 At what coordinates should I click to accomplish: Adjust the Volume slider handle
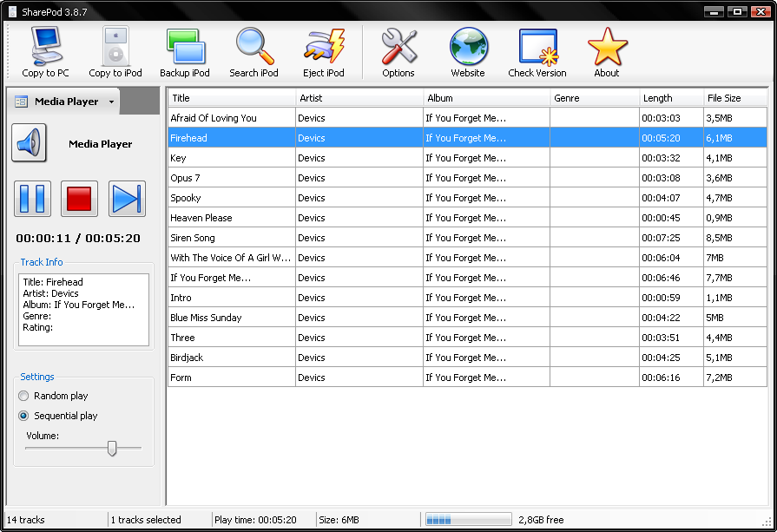[112, 449]
